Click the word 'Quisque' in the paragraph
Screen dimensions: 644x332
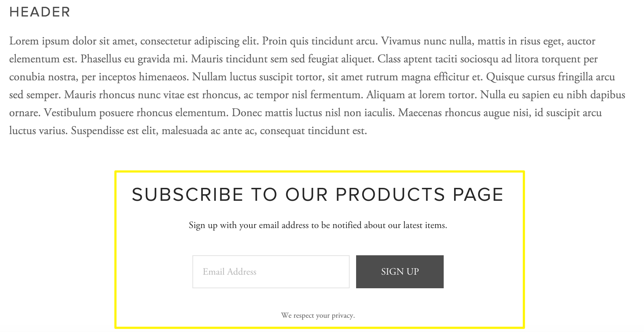[505, 77]
